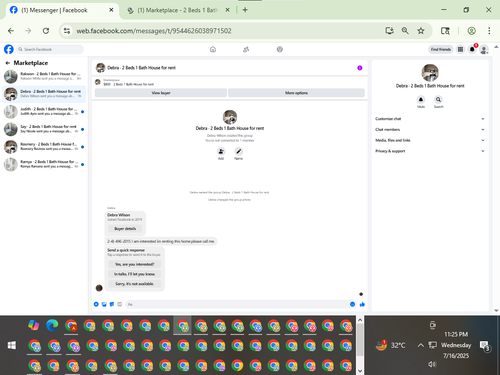Click the Add people icon in chat

click(x=221, y=151)
